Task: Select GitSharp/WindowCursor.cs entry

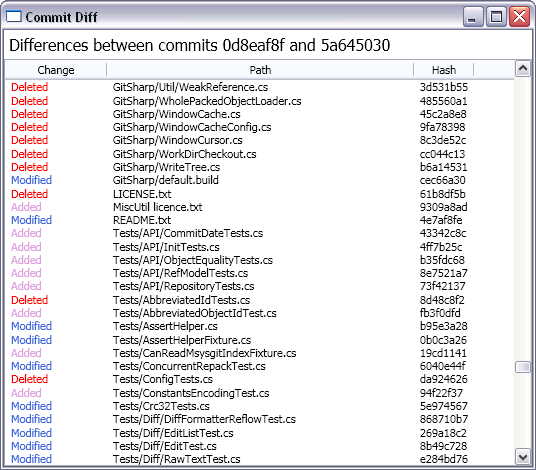Action: point(259,140)
